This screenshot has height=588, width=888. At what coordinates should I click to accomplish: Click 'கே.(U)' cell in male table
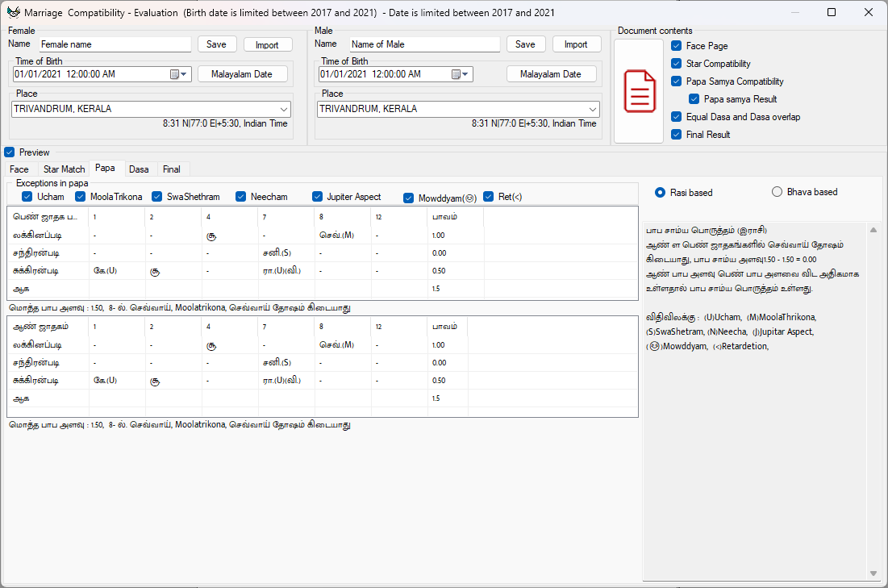(106, 380)
